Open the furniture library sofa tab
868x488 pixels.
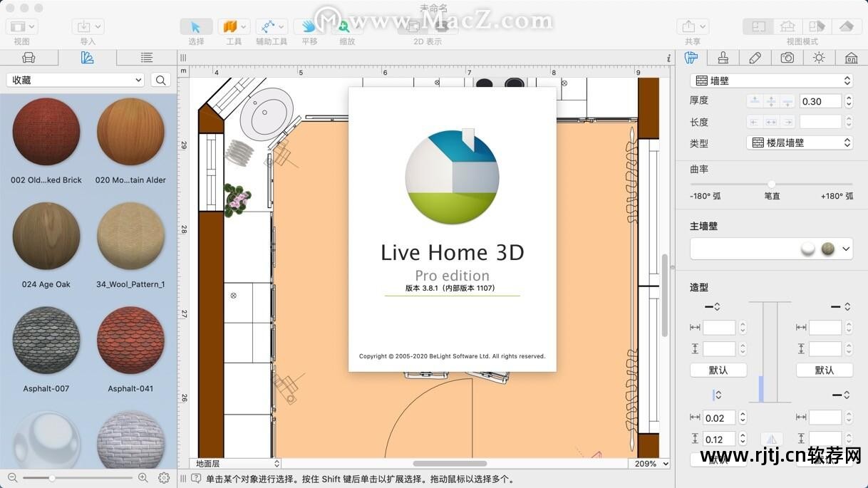(x=29, y=58)
